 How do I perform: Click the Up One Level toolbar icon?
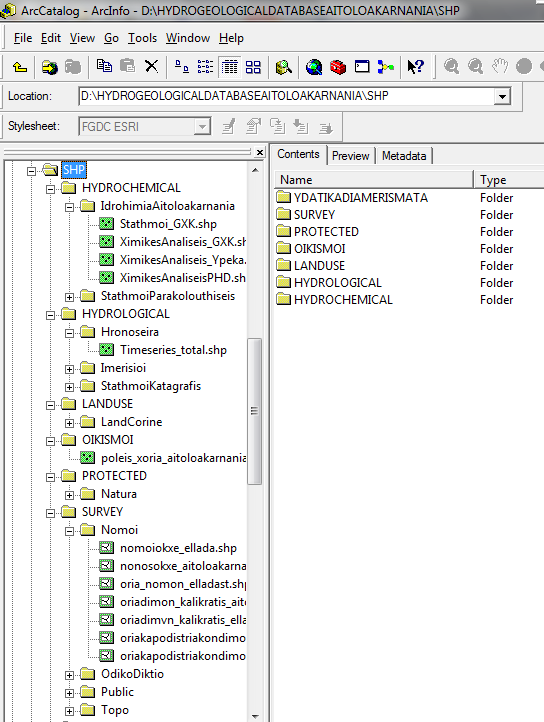pos(20,67)
